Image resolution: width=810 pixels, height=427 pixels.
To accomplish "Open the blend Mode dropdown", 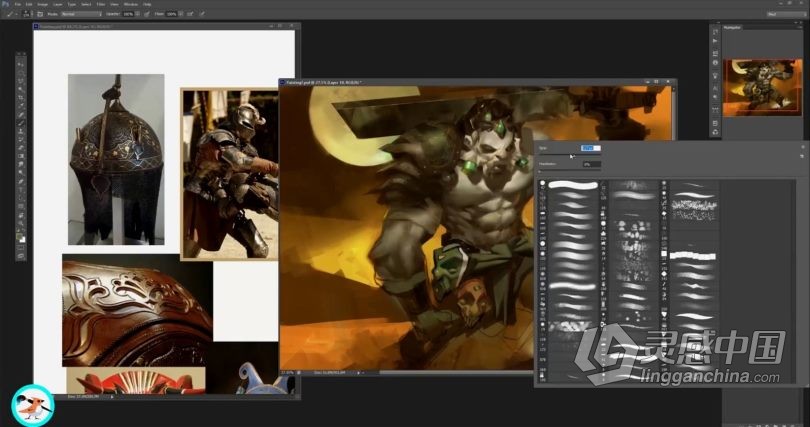I will [x=81, y=14].
